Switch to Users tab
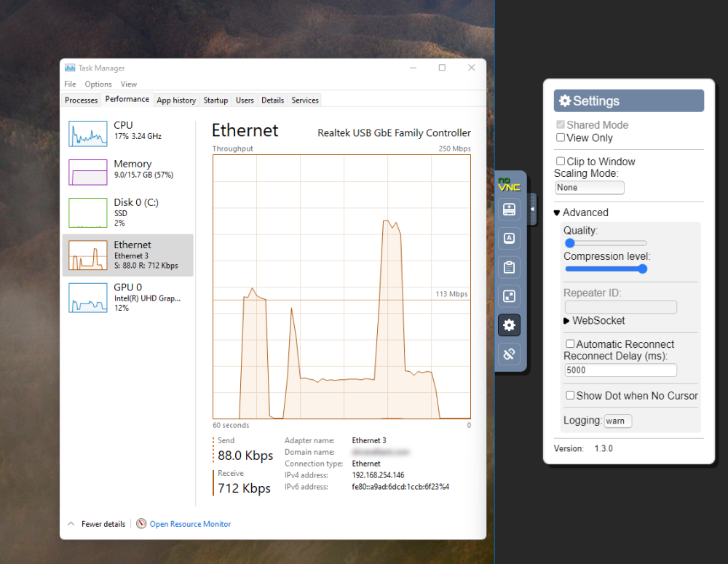This screenshot has width=728, height=564. pos(245,100)
